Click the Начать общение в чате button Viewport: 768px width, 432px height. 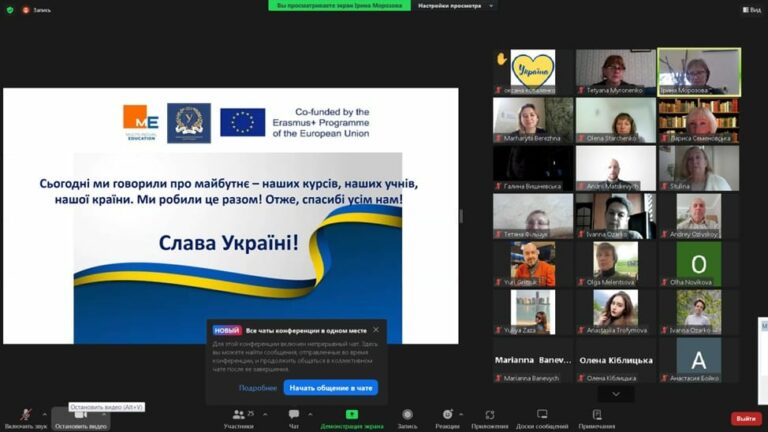pos(331,387)
